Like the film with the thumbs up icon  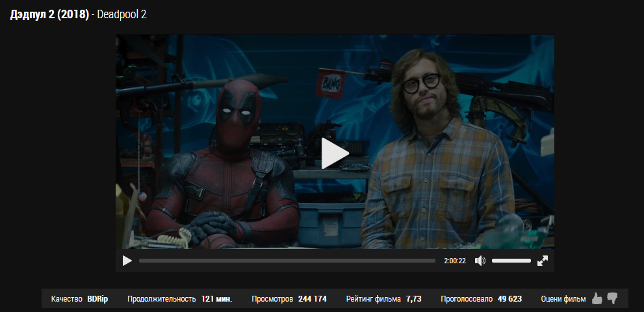pos(597,298)
